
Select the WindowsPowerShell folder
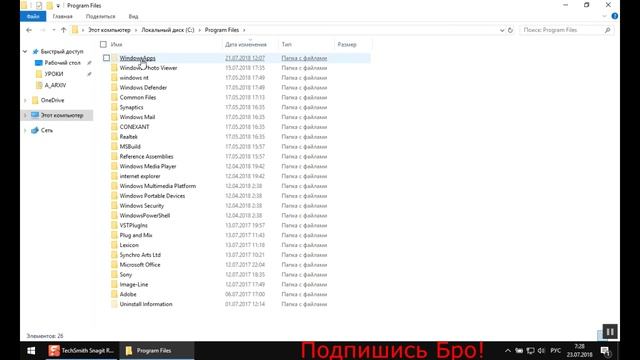point(144,215)
